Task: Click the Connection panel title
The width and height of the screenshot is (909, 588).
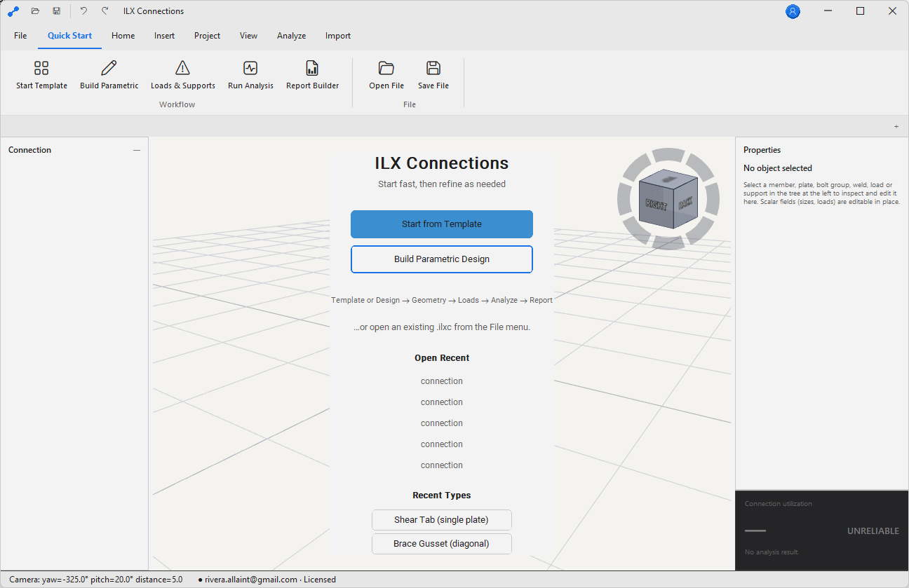Action: click(29, 150)
